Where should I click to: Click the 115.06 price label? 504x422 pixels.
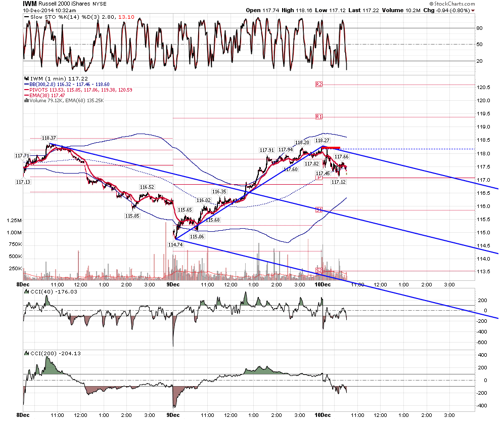pos(197,237)
